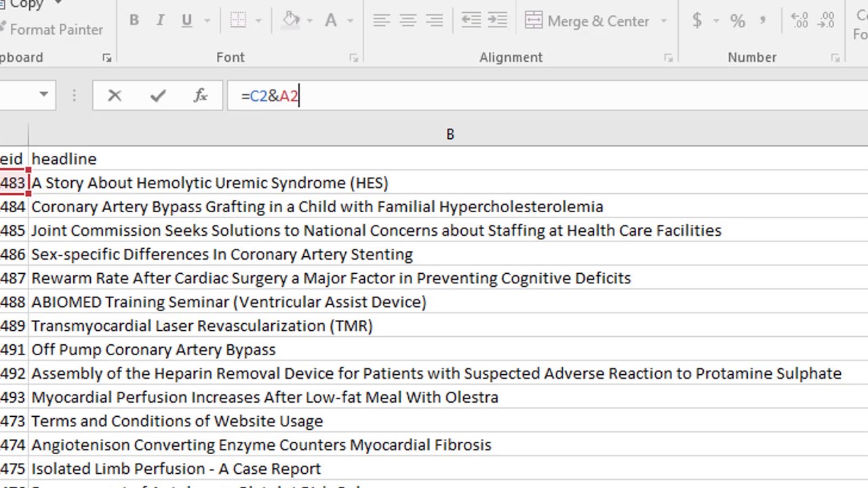Open Copy dropdown arrow
The image size is (868, 488).
[58, 3]
